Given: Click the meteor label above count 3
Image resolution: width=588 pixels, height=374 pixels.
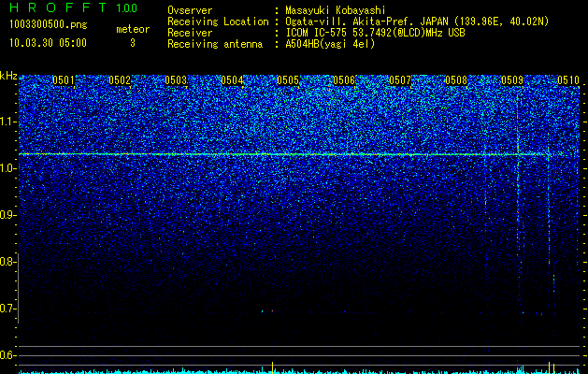Looking at the screenshot, I should [x=133, y=29].
